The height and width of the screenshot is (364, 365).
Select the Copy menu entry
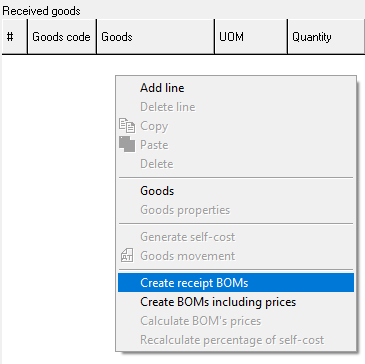[236, 126]
